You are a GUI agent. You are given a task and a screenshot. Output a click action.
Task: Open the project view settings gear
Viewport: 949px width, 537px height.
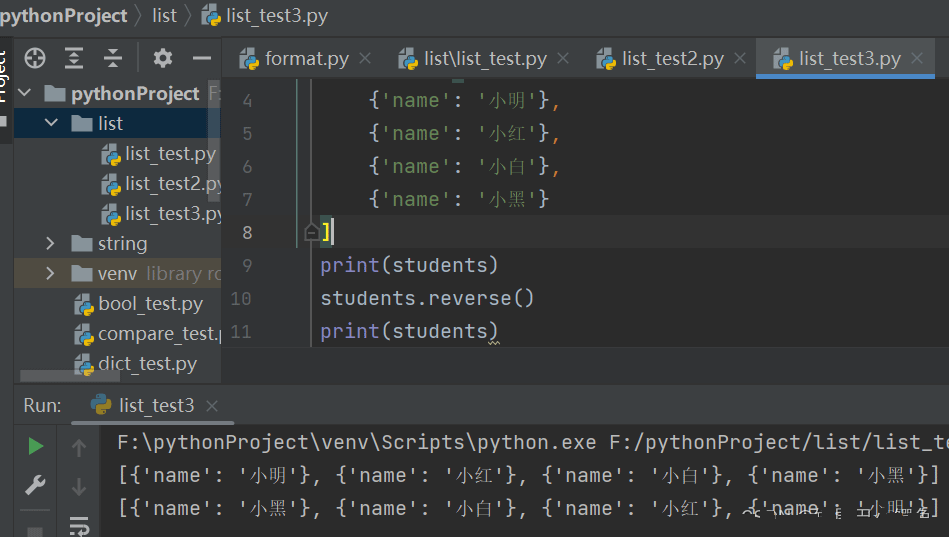coord(162,58)
